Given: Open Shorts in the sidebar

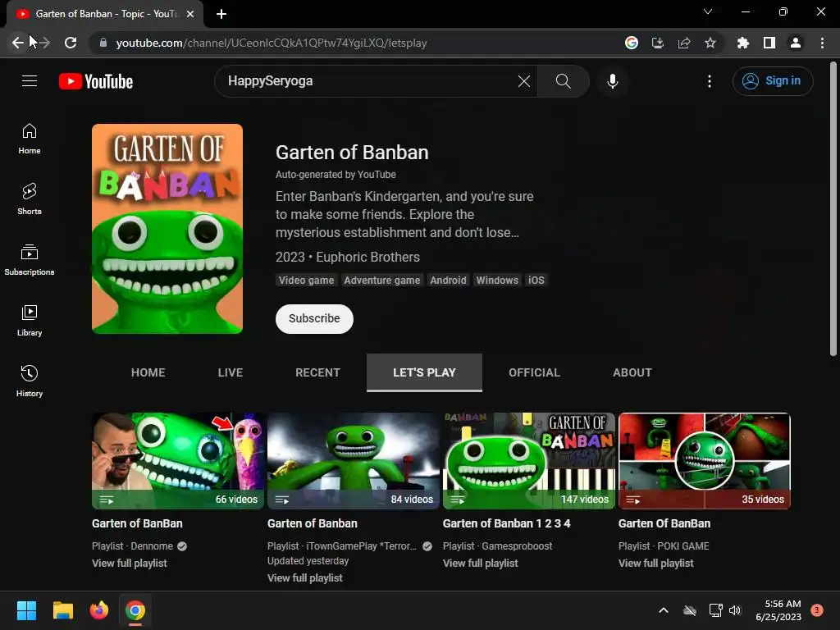Looking at the screenshot, I should 30,199.
